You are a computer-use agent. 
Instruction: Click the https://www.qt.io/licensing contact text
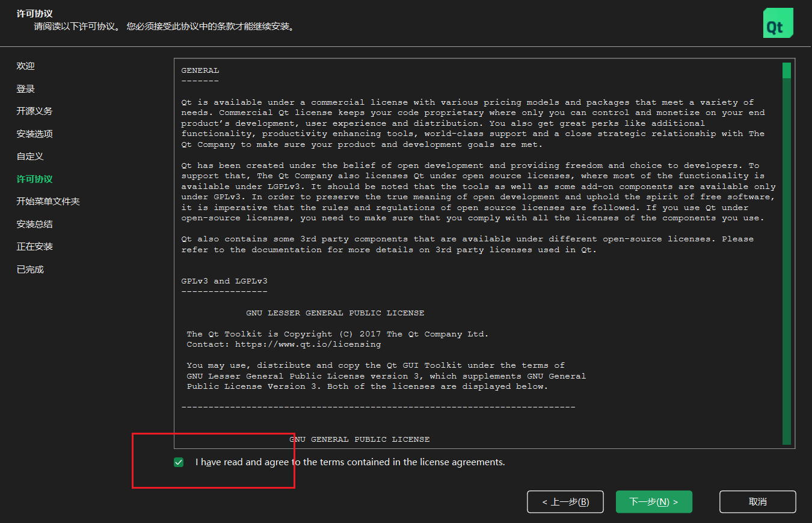click(x=308, y=344)
